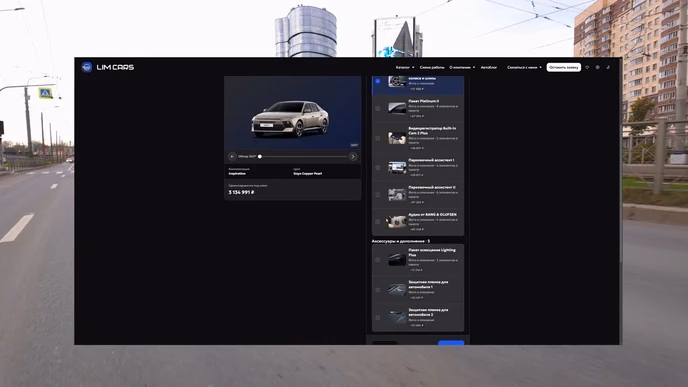Check the Защитная пленка для автомобиля 1 checkbox
Image resolution: width=688 pixels, height=387 pixels.
point(378,290)
